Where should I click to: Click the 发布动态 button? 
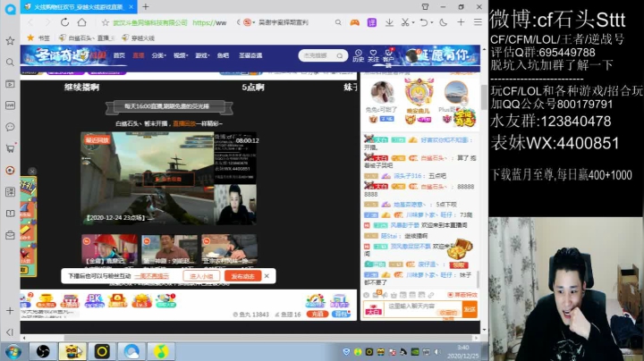tap(242, 276)
